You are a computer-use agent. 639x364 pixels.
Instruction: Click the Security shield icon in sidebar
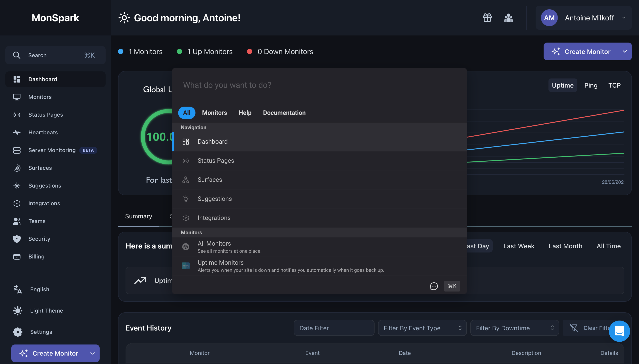coord(17,239)
